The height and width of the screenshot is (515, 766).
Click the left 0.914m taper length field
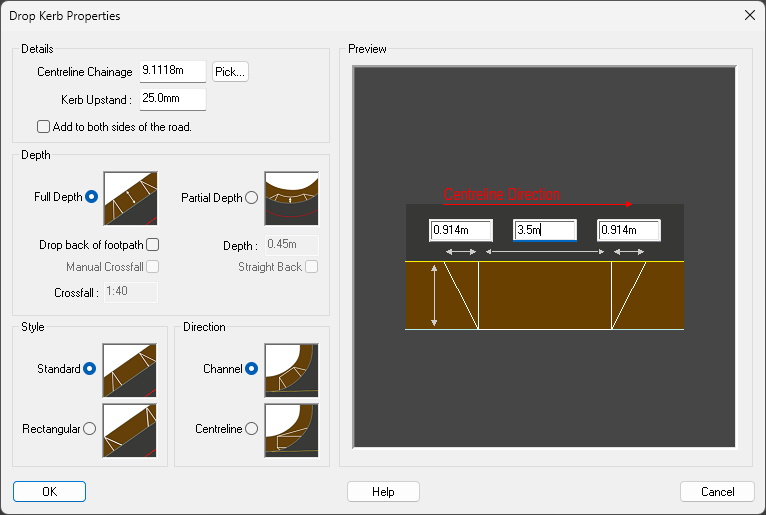click(460, 231)
